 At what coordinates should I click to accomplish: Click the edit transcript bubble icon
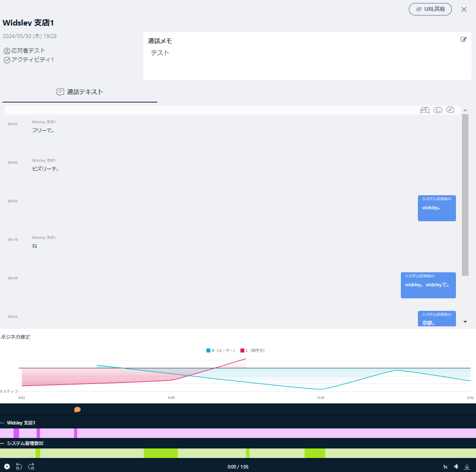tap(450, 110)
